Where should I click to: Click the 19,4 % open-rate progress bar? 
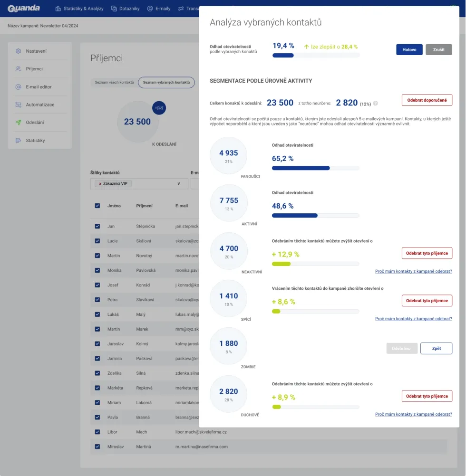316,56
